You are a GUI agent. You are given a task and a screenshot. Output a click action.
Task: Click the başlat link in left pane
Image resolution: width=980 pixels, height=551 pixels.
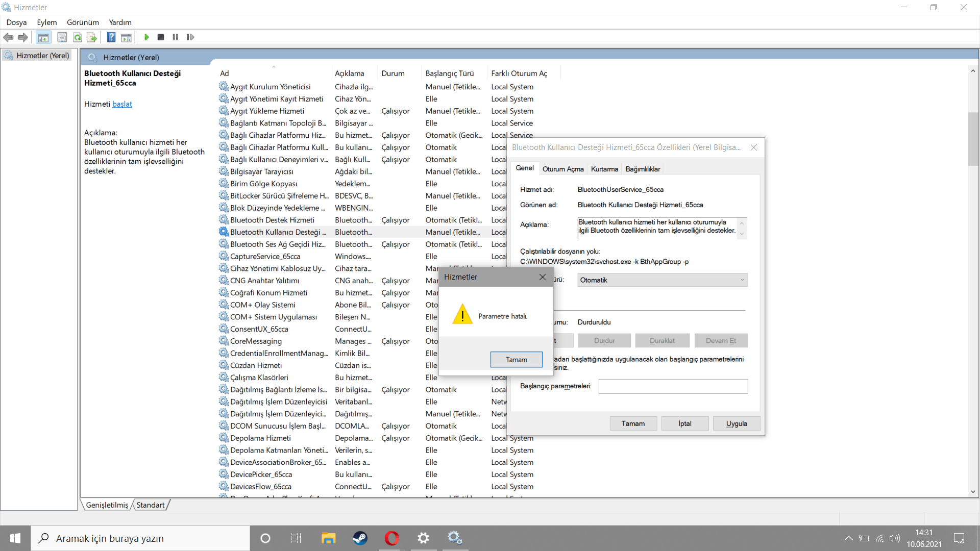click(122, 104)
